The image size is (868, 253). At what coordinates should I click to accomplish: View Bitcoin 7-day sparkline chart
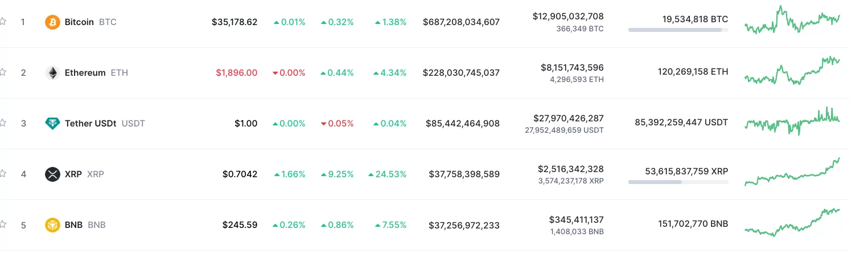pos(792,21)
